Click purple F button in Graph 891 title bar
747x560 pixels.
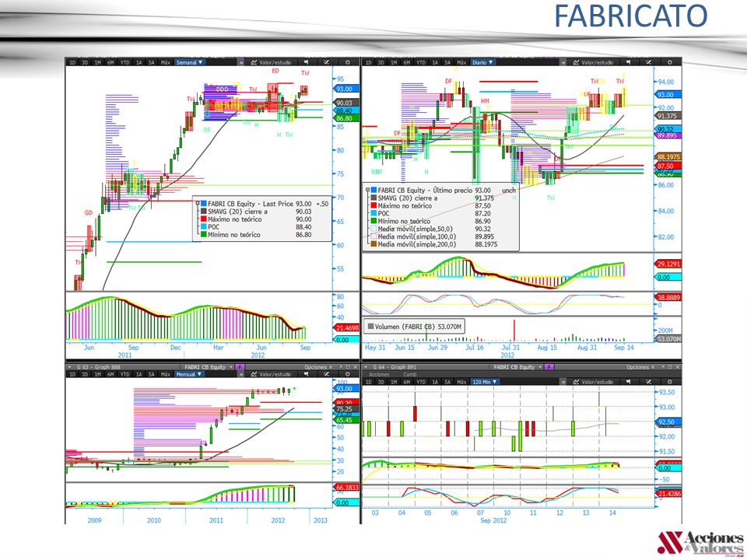click(x=549, y=367)
